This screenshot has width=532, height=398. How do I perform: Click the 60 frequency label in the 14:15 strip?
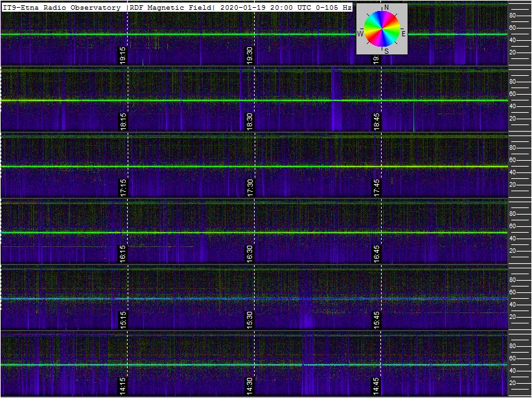tap(513, 358)
